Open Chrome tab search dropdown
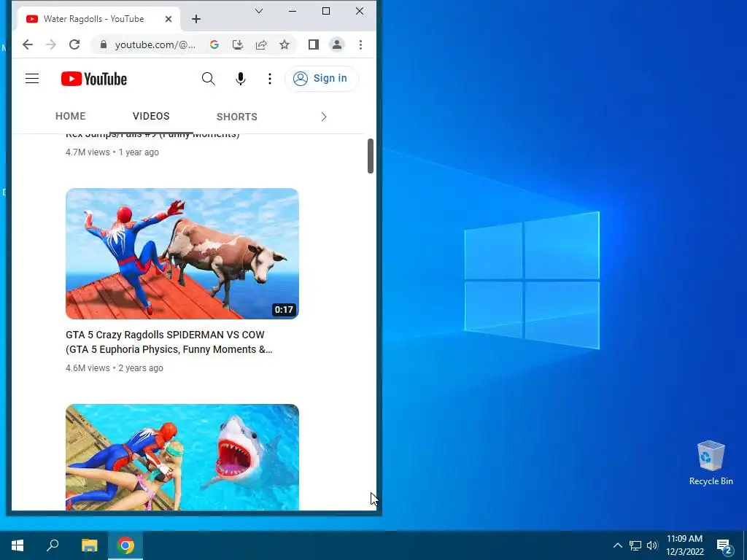This screenshot has height=560, width=747. (259, 11)
